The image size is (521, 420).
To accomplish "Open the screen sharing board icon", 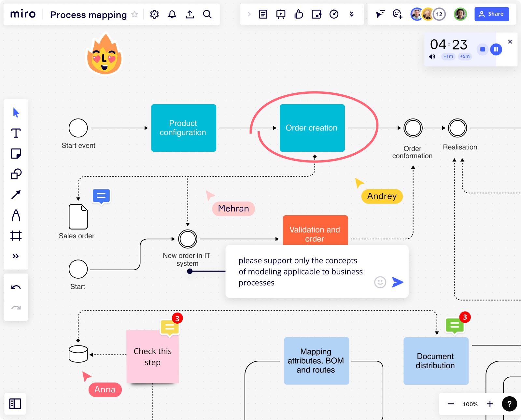I will (x=317, y=14).
